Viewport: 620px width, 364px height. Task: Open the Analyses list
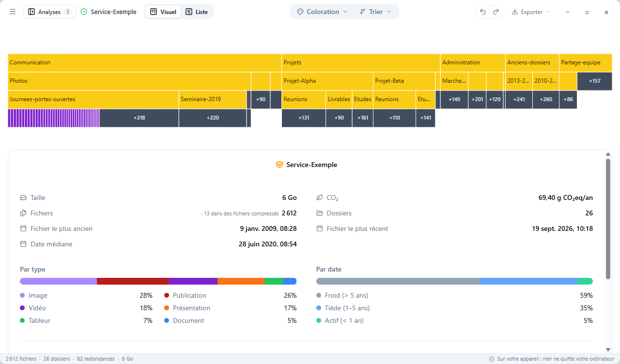pyautogui.click(x=50, y=12)
